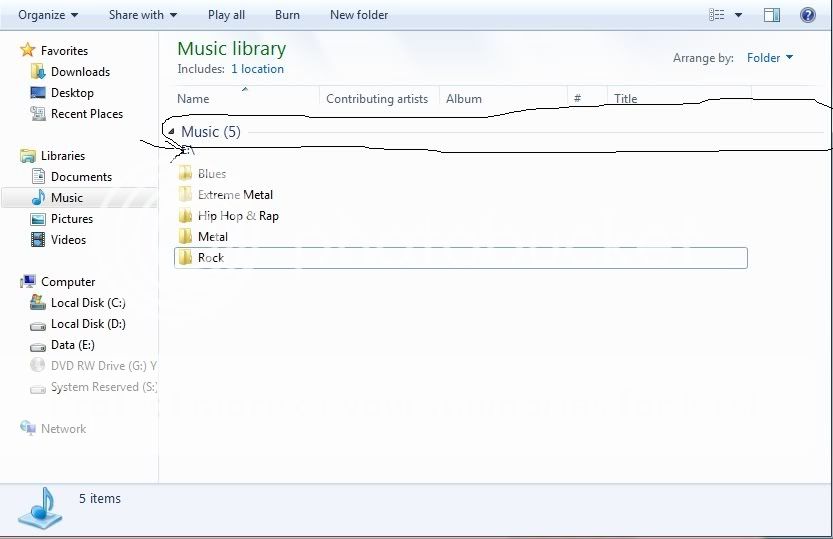Image resolution: width=833 pixels, height=539 pixels.
Task: Collapse the Music (5) group triangle
Action: (x=171, y=131)
